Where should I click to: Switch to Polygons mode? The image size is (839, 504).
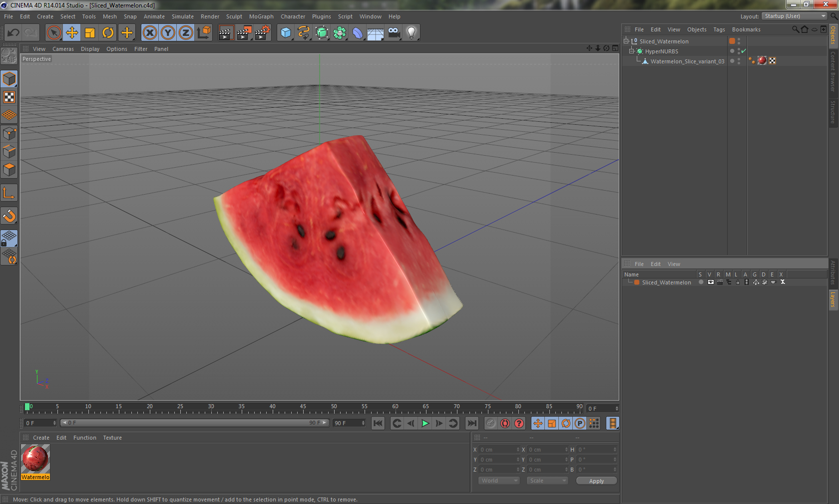9,170
